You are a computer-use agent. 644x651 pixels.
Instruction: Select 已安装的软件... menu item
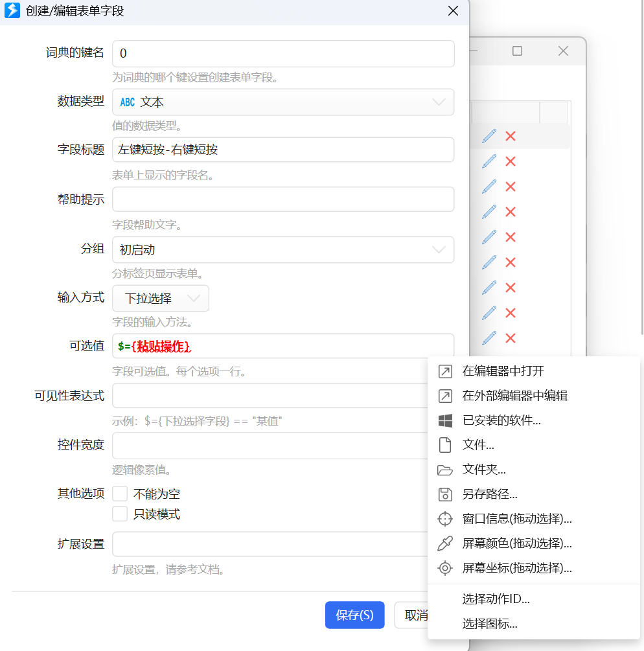[534, 420]
